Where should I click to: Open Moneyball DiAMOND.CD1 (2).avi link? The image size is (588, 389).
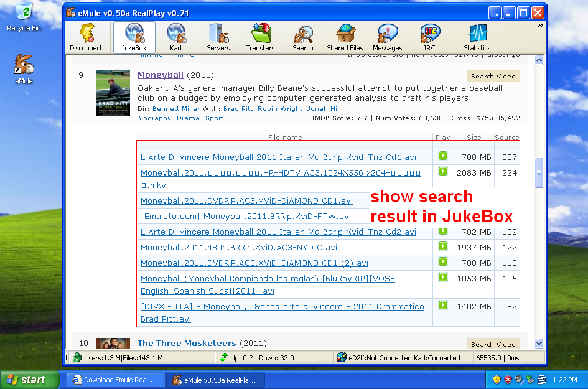(254, 263)
